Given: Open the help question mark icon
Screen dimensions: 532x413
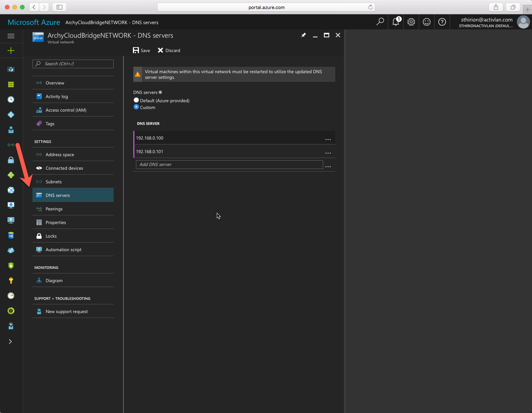Looking at the screenshot, I should point(442,22).
